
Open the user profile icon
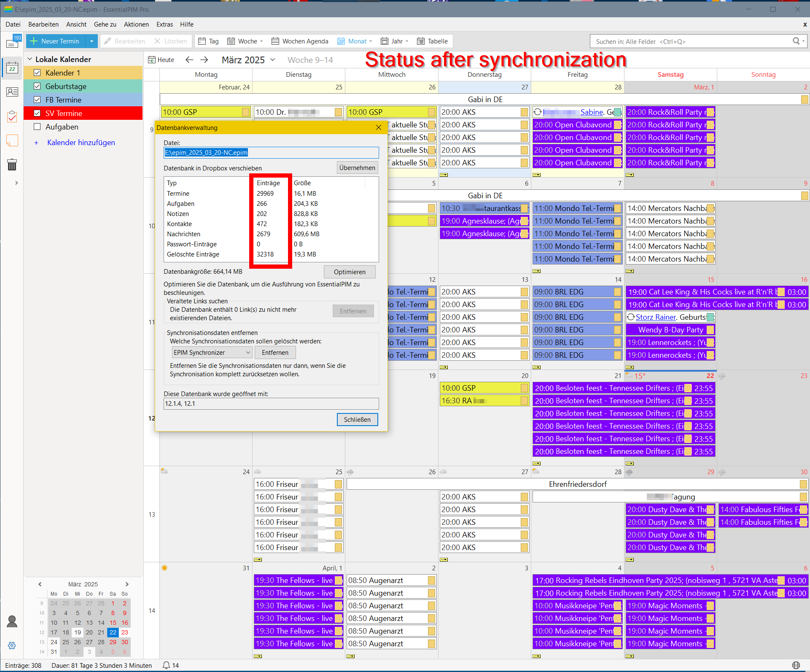click(12, 621)
